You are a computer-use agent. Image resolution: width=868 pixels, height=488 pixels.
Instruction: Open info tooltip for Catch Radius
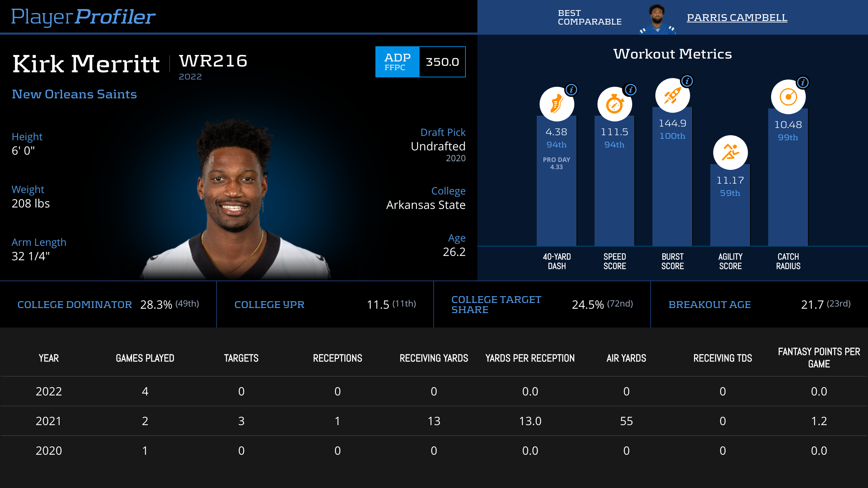coord(803,82)
